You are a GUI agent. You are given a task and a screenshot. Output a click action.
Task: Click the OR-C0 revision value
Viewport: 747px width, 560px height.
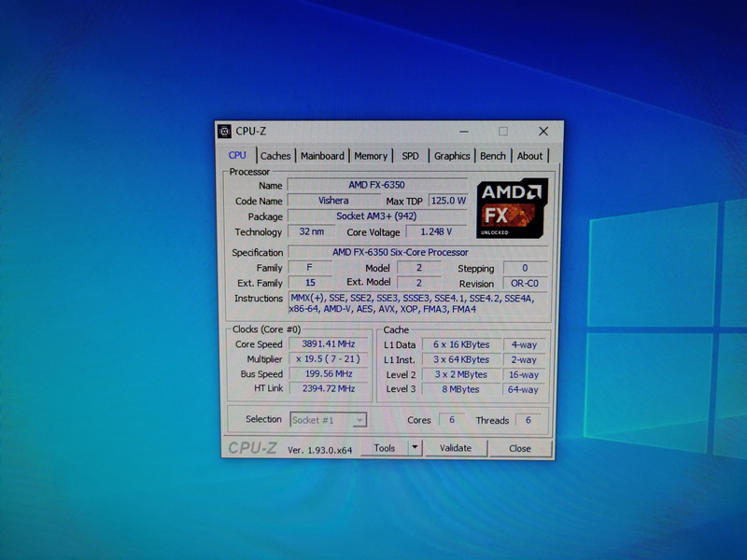[x=525, y=284]
